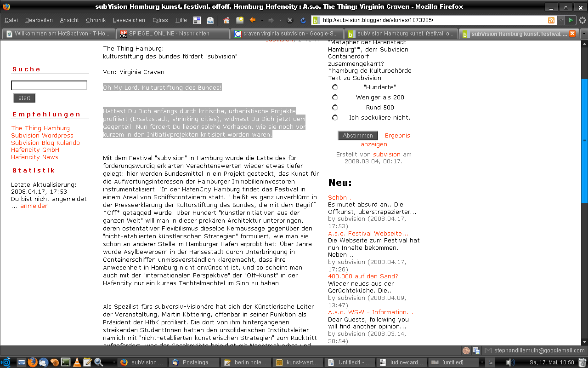Click the bookmark folder star icon
Viewport: 588px width, 368px height.
click(239, 20)
